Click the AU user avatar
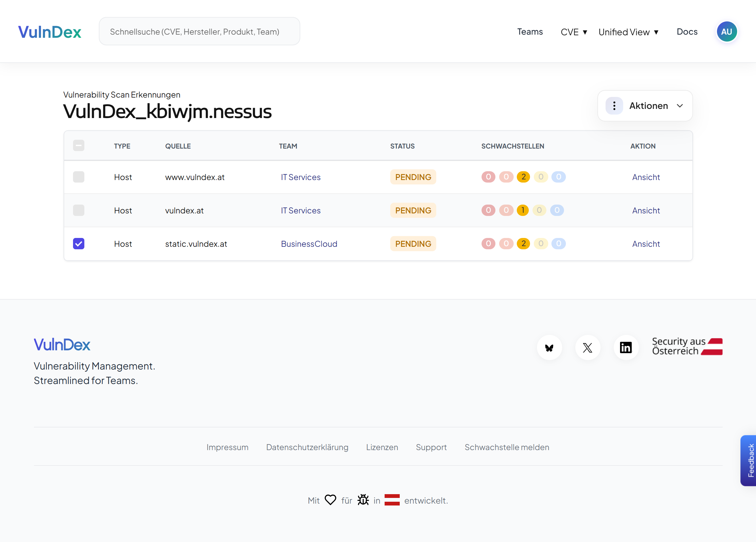This screenshot has height=542, width=756. [x=726, y=32]
